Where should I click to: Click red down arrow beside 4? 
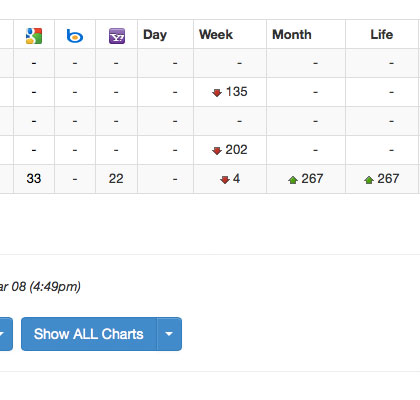click(225, 180)
